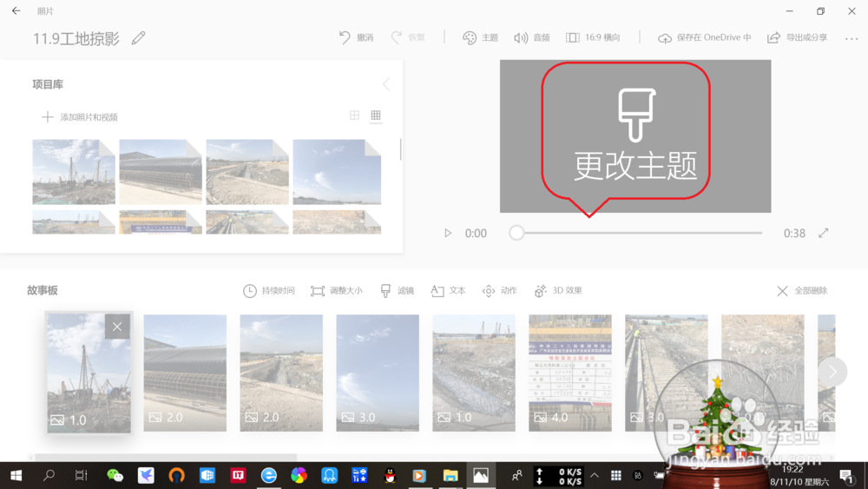Show hidden system tray icons

(594, 475)
